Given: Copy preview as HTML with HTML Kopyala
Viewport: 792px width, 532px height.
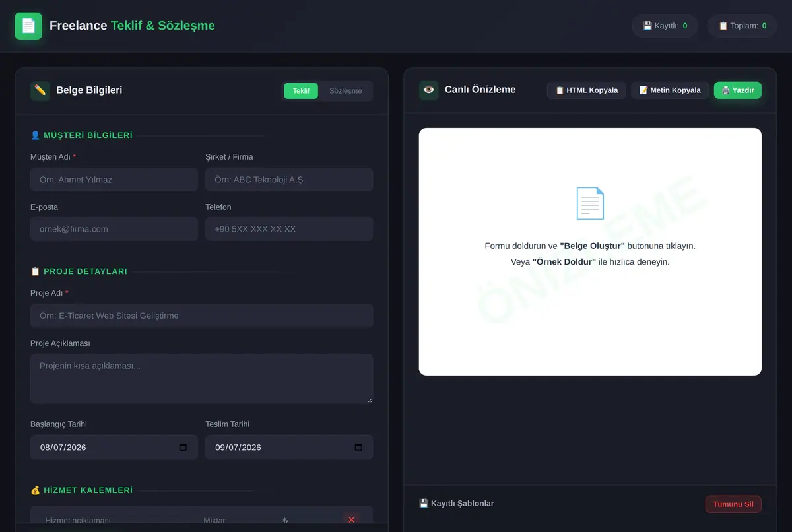Looking at the screenshot, I should click(x=587, y=90).
